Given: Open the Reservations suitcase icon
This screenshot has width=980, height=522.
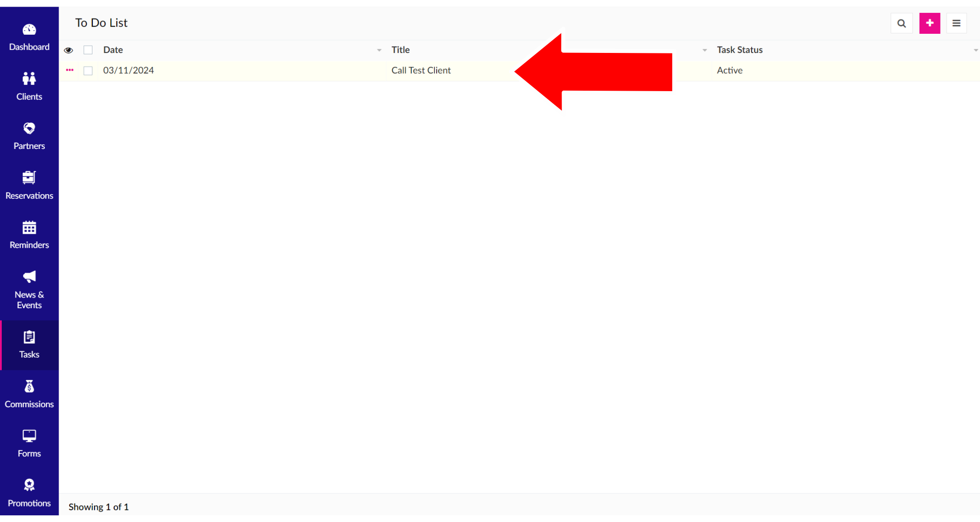Looking at the screenshot, I should (29, 178).
